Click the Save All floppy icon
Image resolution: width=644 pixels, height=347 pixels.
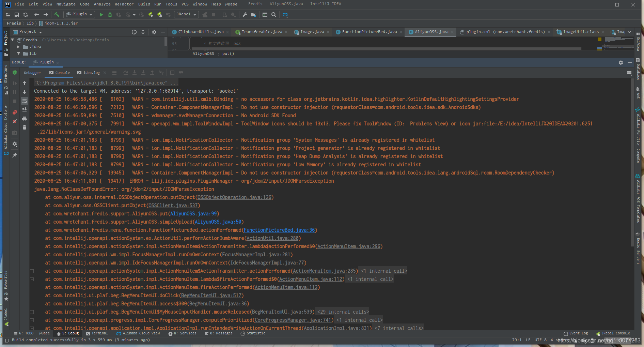17,15
